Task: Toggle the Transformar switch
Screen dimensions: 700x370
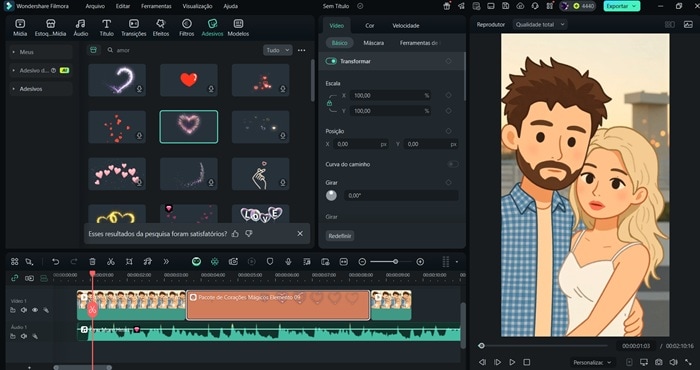Action: pyautogui.click(x=331, y=61)
